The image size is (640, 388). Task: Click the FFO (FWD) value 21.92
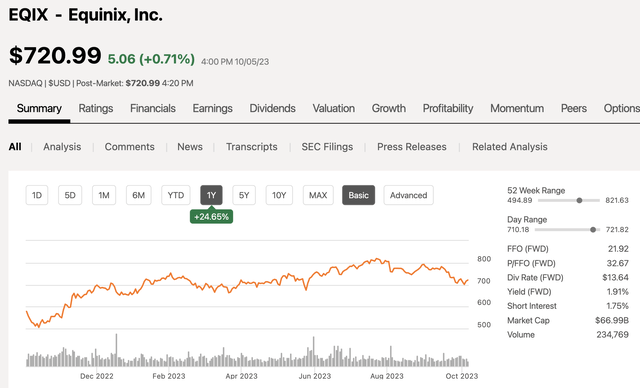618,249
